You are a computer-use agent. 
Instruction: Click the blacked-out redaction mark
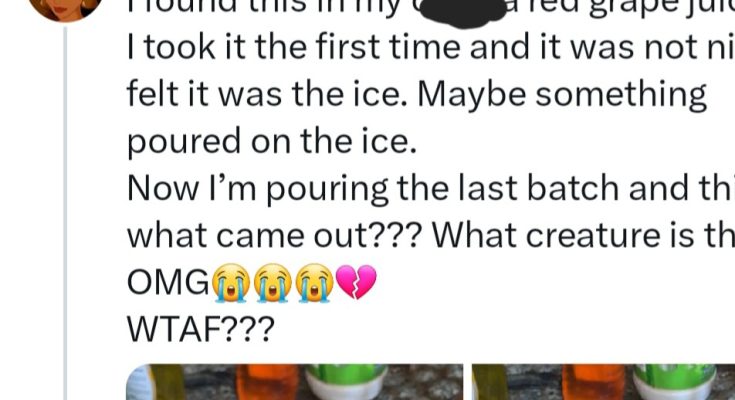461,13
